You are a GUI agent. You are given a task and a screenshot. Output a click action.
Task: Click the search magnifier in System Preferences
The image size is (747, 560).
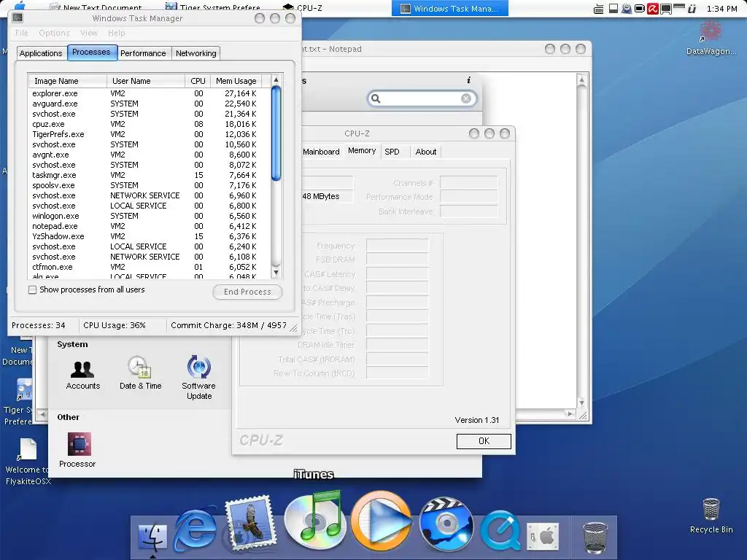[376, 98]
